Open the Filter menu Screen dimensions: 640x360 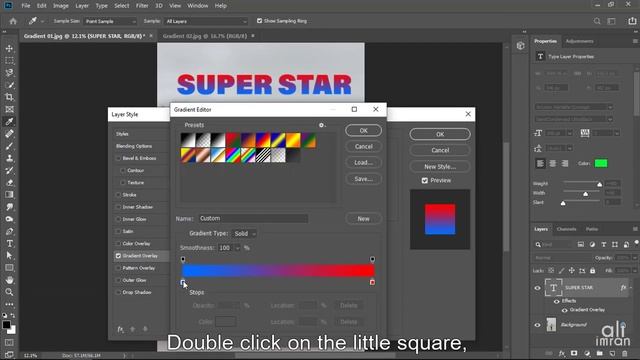tap(142, 6)
